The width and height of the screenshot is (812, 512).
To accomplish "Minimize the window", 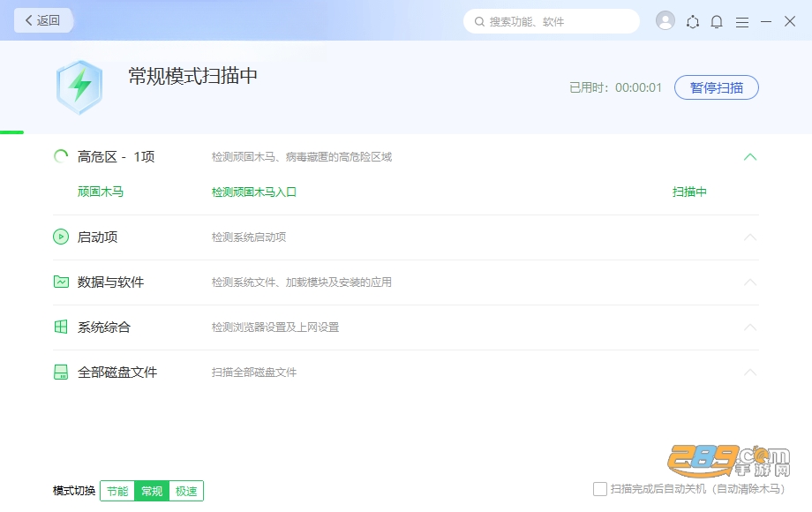I will pyautogui.click(x=766, y=22).
